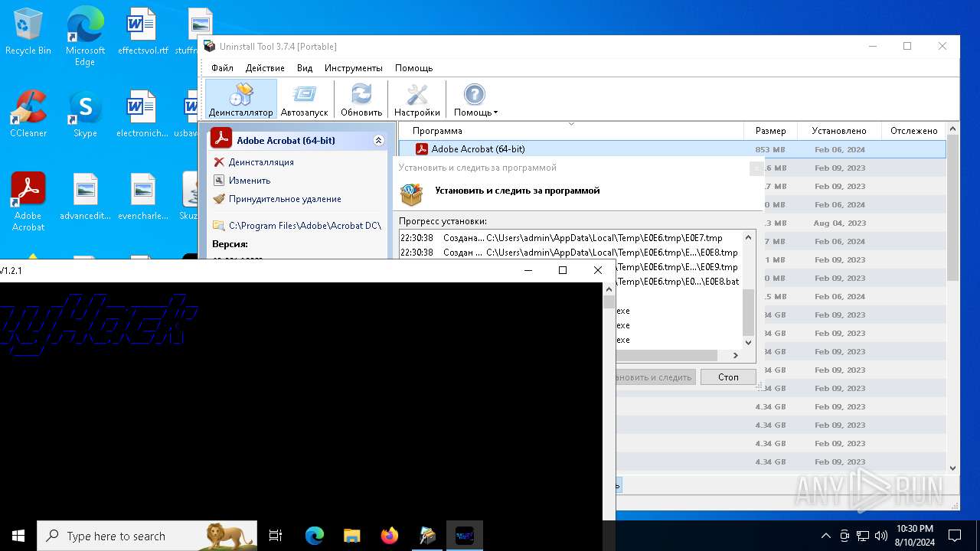This screenshot has width=980, height=551.
Task: Show hidden system tray icons
Action: pos(825,536)
